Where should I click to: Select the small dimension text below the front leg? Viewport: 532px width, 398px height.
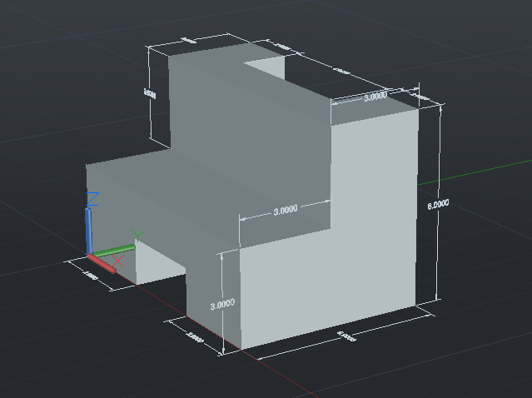tap(194, 337)
